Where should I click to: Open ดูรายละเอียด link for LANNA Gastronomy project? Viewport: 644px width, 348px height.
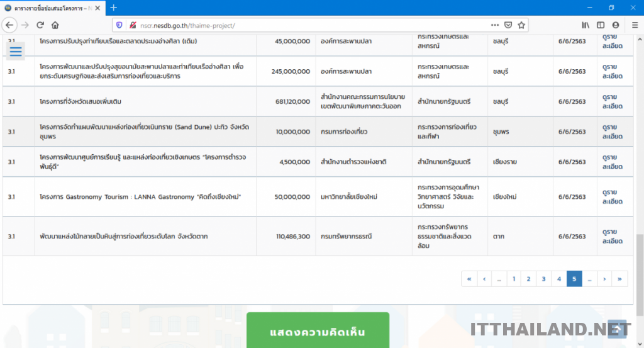pyautogui.click(x=612, y=197)
